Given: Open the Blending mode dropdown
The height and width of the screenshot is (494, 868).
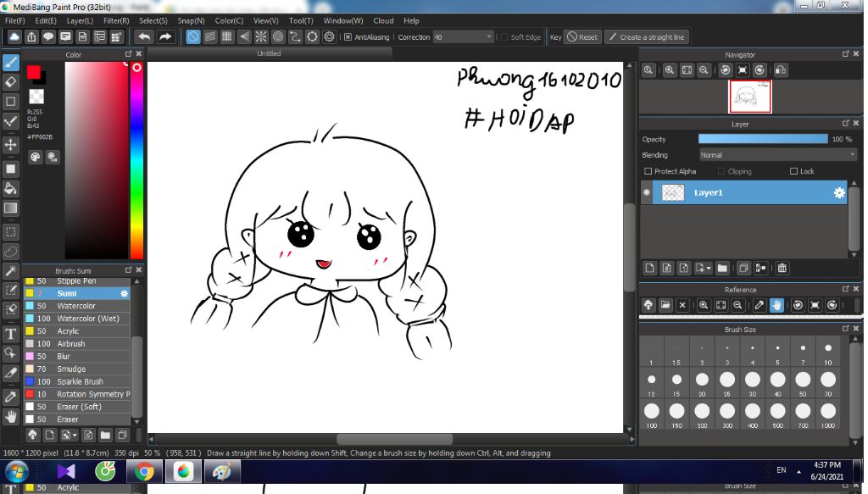Looking at the screenshot, I should [x=778, y=155].
